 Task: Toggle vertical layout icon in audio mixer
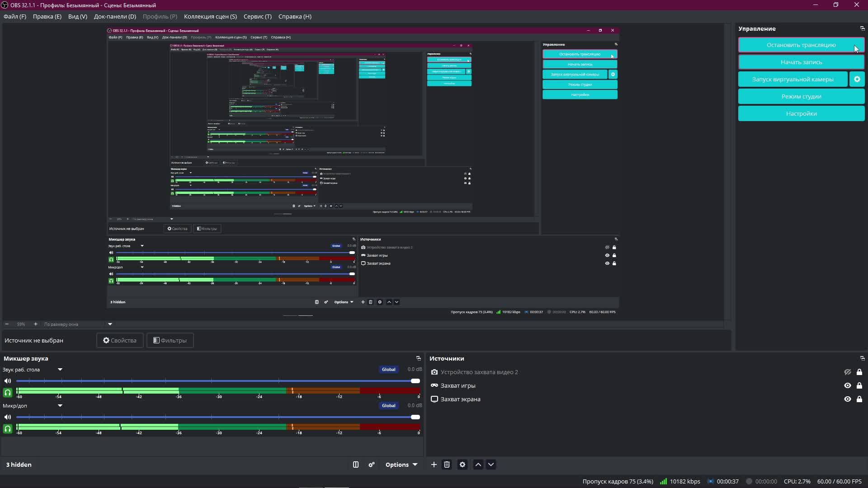pyautogui.click(x=356, y=465)
